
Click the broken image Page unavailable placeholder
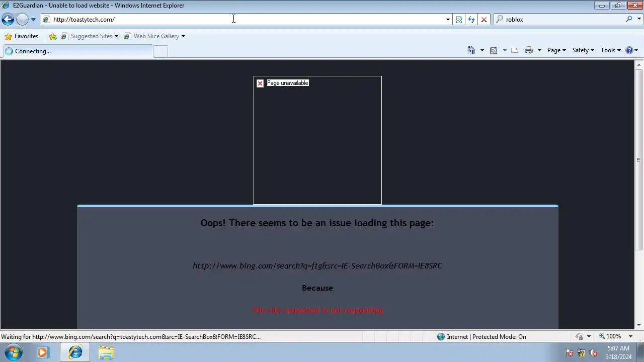click(x=317, y=140)
